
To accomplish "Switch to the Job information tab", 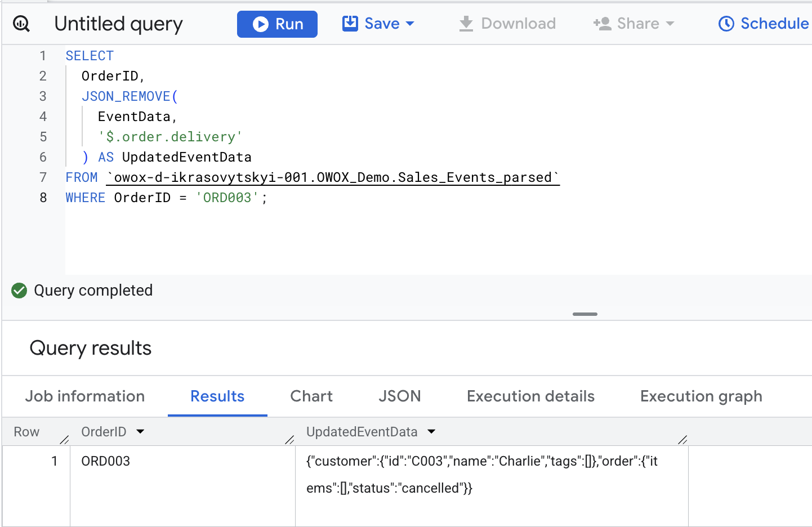I will (85, 396).
